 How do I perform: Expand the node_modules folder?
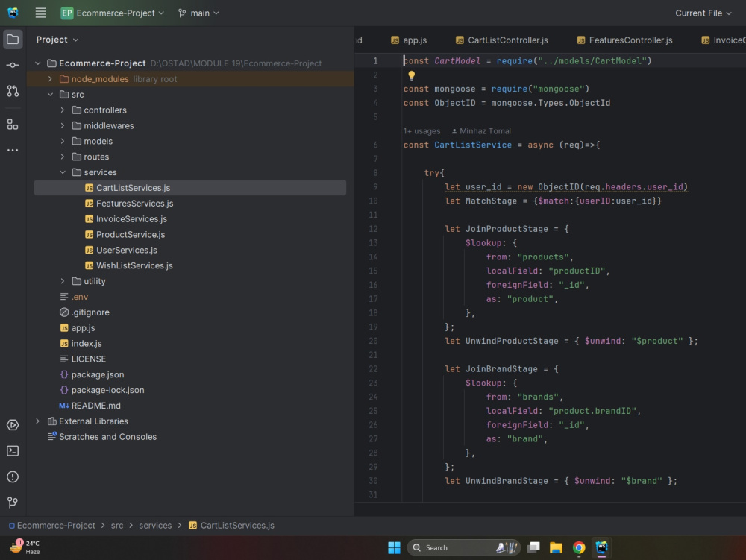tap(50, 79)
